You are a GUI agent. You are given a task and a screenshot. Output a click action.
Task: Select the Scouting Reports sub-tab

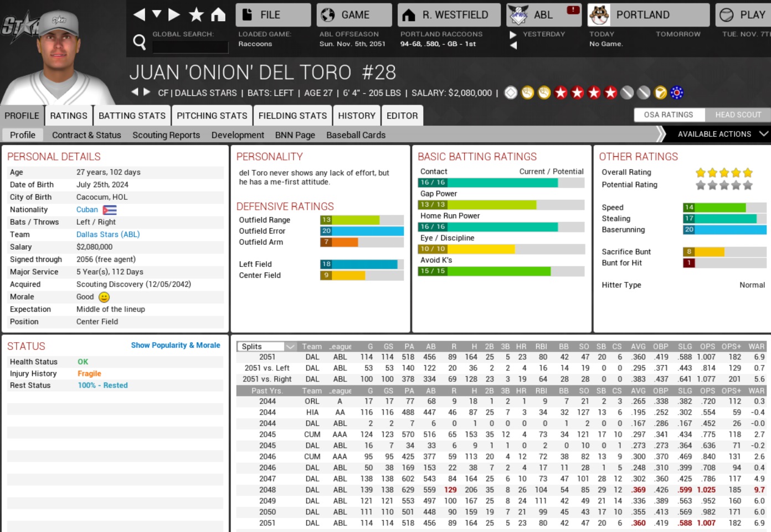[x=166, y=135]
